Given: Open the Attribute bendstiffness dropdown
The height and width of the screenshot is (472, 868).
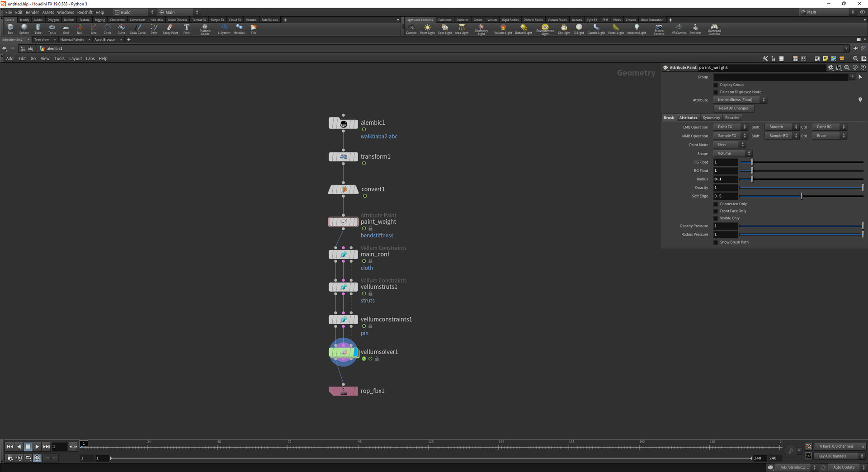Looking at the screenshot, I should point(740,100).
